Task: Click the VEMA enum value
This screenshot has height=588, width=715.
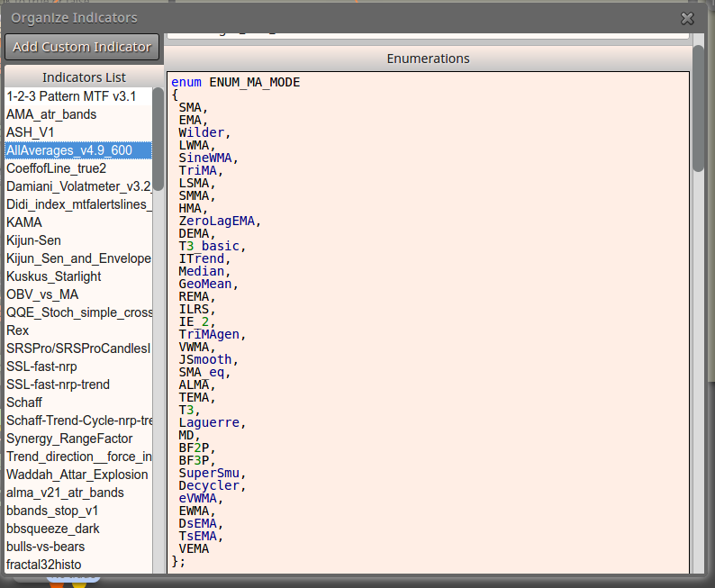Action: pyautogui.click(x=194, y=548)
